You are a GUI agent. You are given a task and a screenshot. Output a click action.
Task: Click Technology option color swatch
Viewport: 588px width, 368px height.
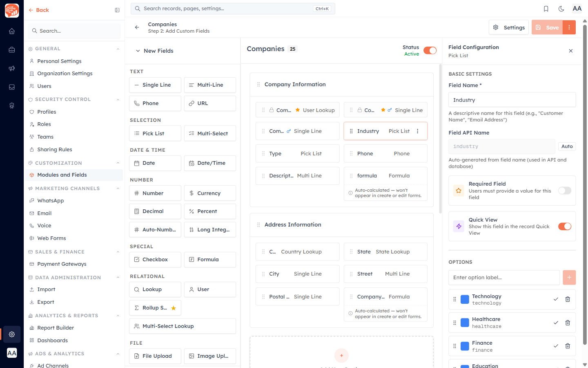465,299
